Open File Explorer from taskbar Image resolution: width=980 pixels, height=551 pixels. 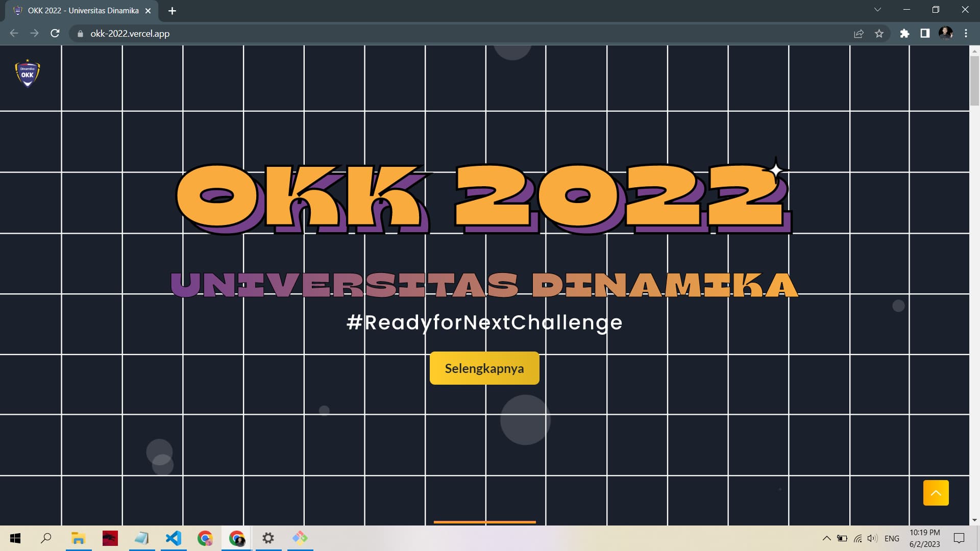coord(78,538)
